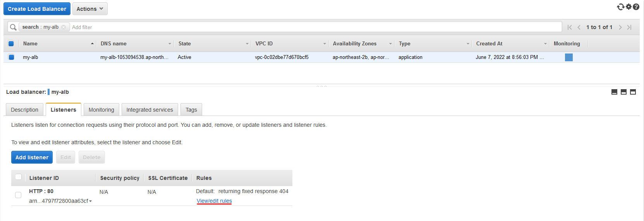
Task: Click the 1 to 1 of 1 pager text
Action: [x=599, y=27]
